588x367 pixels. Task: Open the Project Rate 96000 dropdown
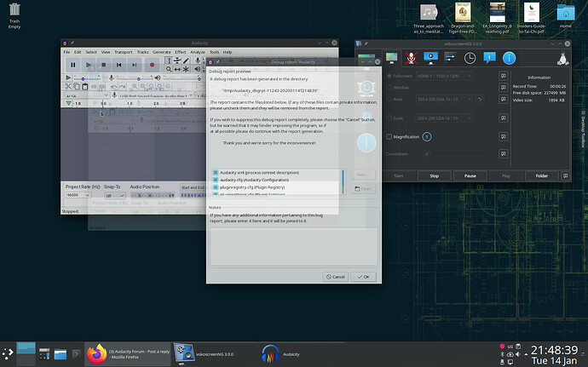pos(78,195)
